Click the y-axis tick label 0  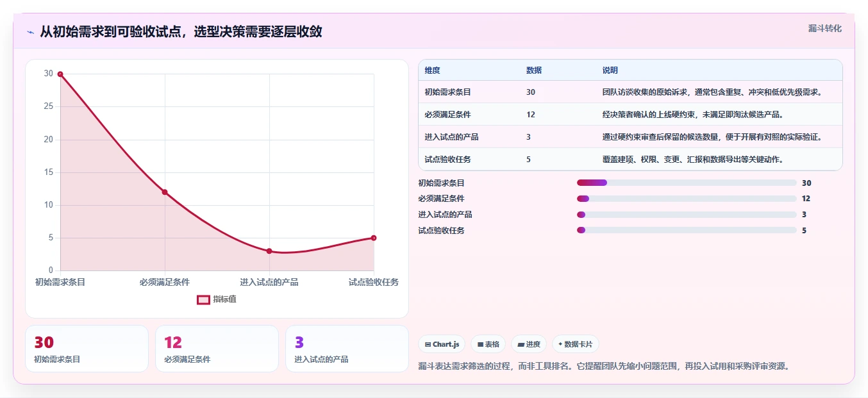point(51,270)
